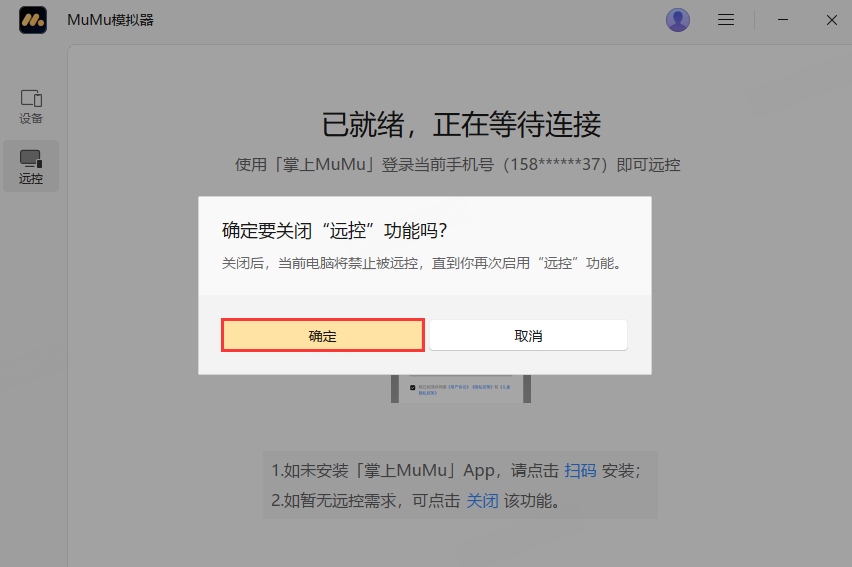Click the dialog title 确定要关闭“远控”功能吗
The image size is (852, 567).
[x=334, y=231]
